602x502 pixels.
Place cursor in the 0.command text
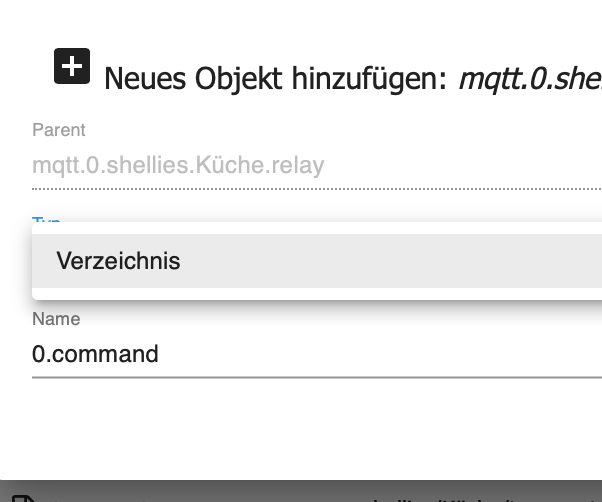click(95, 354)
